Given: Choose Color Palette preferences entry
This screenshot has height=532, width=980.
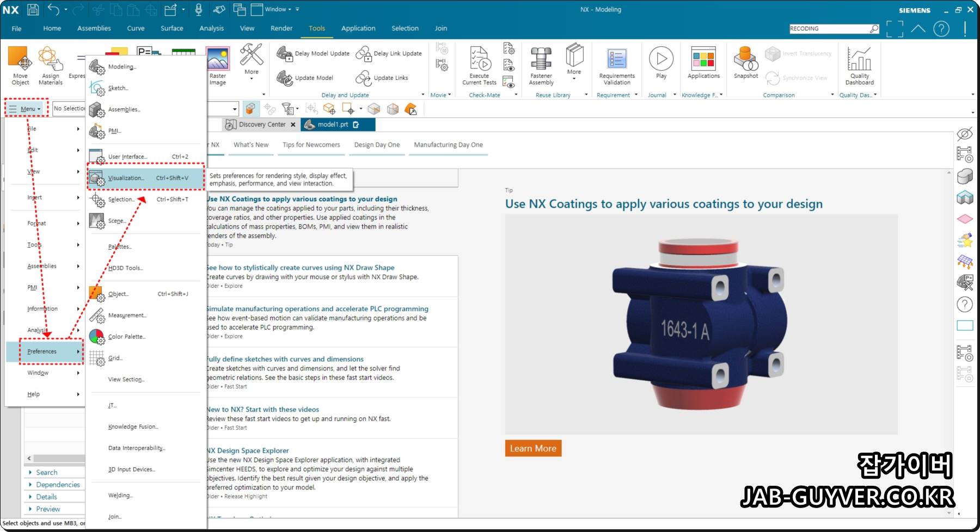Looking at the screenshot, I should [146, 337].
